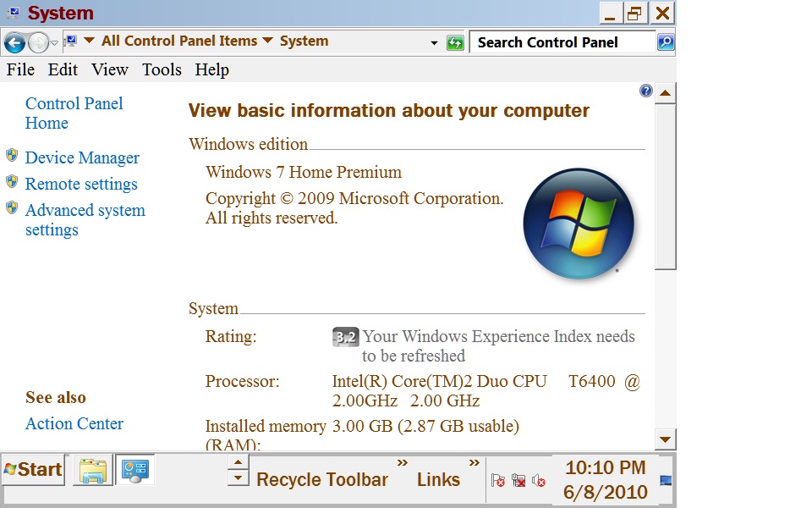Viewport: 812px width, 508px height.
Task: Click taskbar toolbar scroll down arrow
Action: 238,478
